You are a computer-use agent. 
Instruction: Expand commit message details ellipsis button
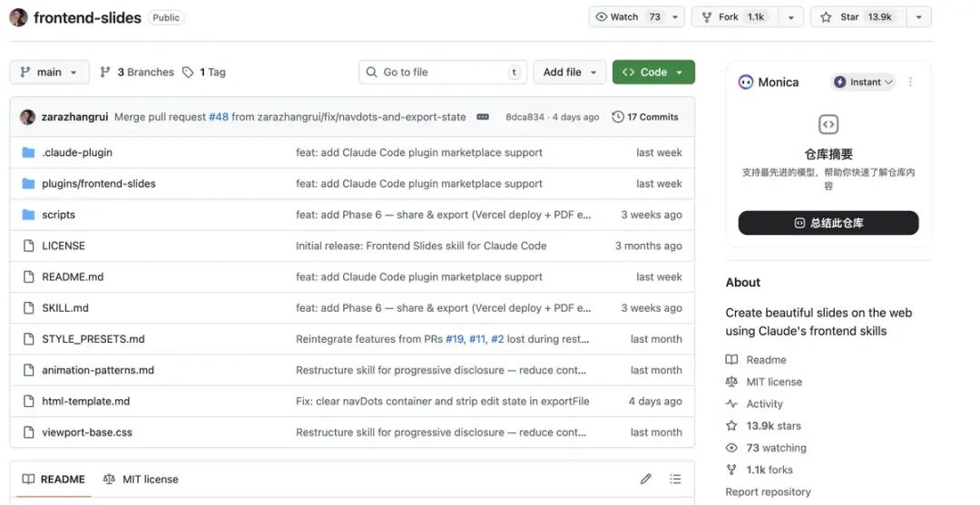483,117
